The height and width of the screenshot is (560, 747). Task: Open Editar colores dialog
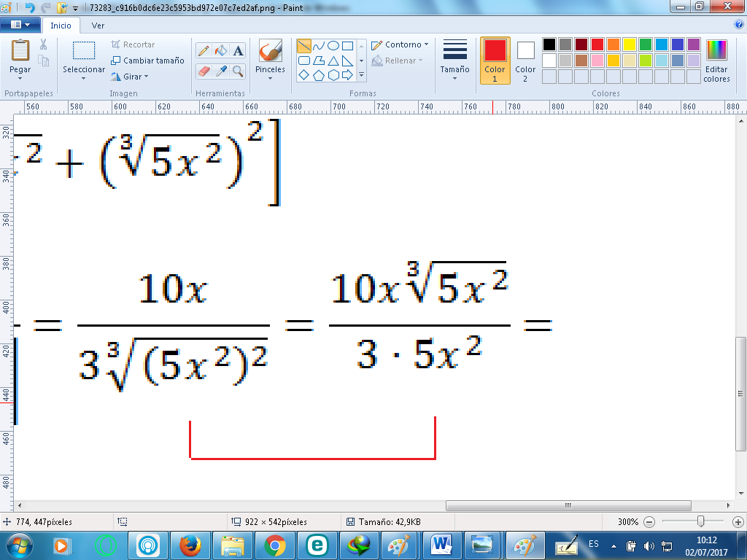pyautogui.click(x=716, y=61)
